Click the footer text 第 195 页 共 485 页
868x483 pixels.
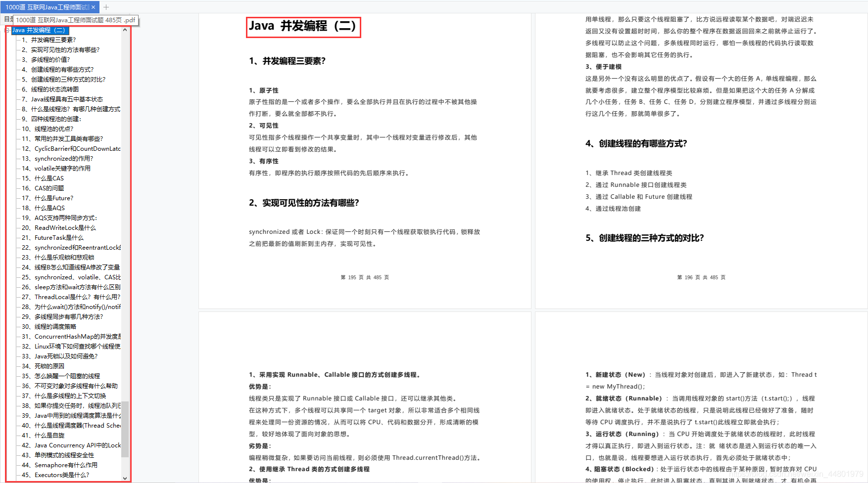click(365, 277)
